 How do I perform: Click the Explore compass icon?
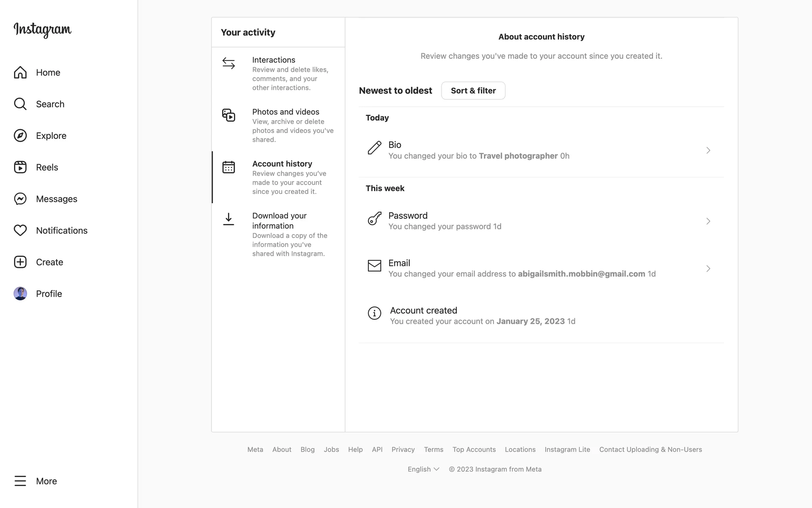coord(20,135)
